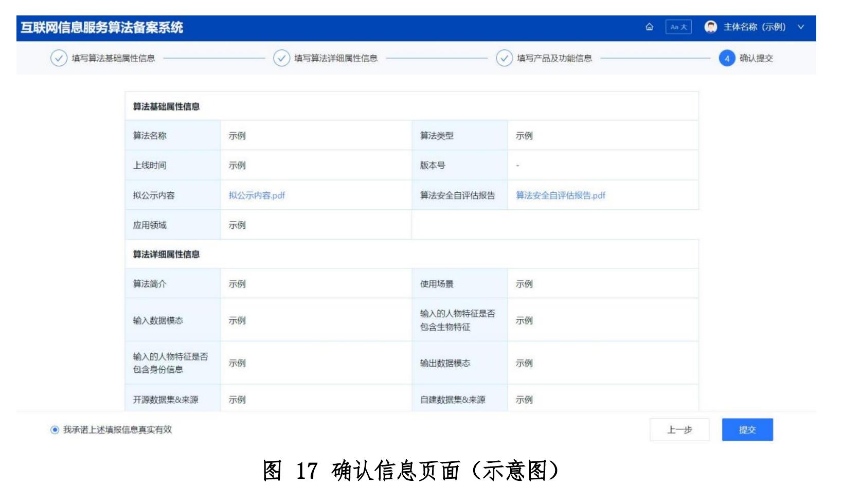The width and height of the screenshot is (843, 504).
Task: Click the 主体名称 (示例) account name
Action: (x=755, y=27)
